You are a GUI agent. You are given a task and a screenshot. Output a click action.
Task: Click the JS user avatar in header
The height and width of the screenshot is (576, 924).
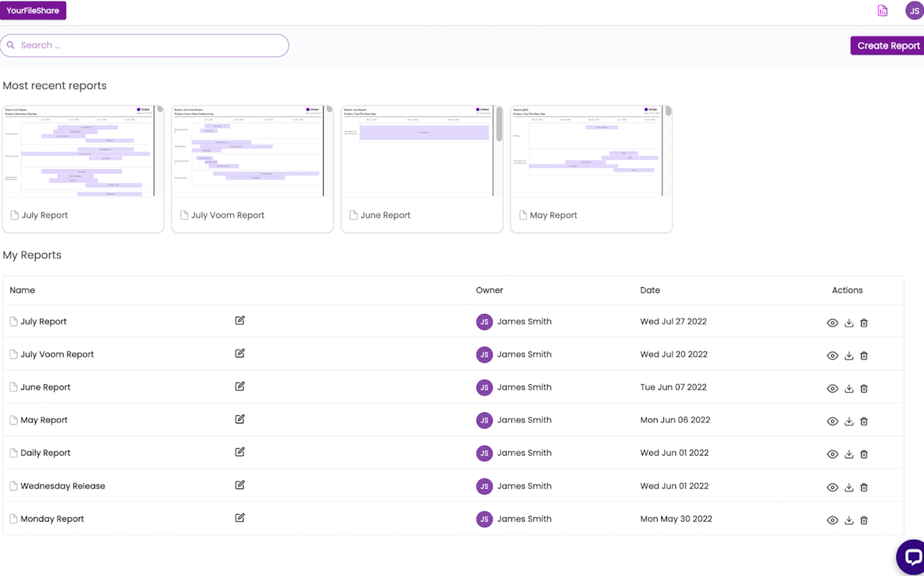(x=914, y=11)
